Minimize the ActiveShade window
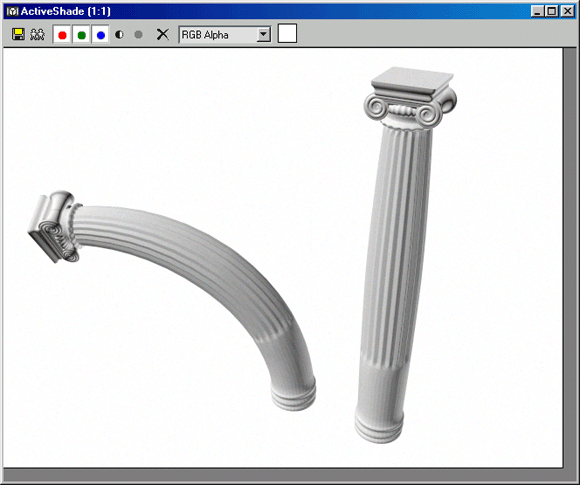Image resolution: width=580 pixels, height=485 pixels. (537, 11)
